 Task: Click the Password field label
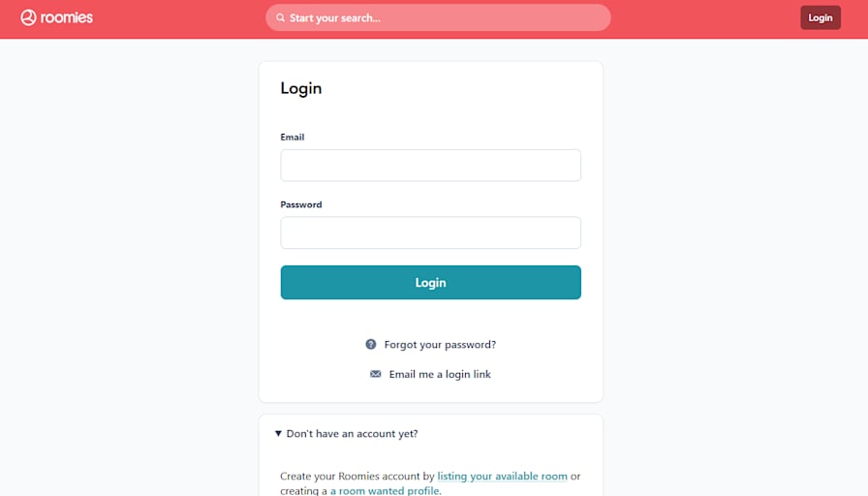pos(301,204)
